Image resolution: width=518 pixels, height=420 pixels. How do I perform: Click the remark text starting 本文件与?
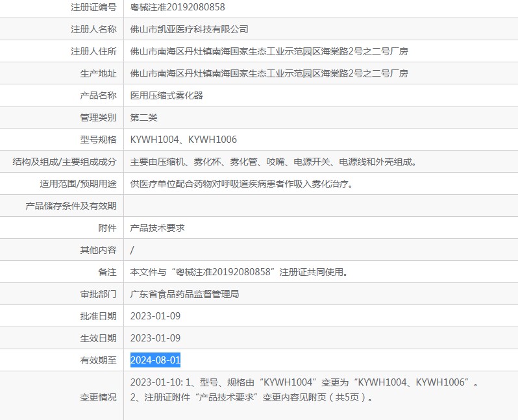coord(239,272)
